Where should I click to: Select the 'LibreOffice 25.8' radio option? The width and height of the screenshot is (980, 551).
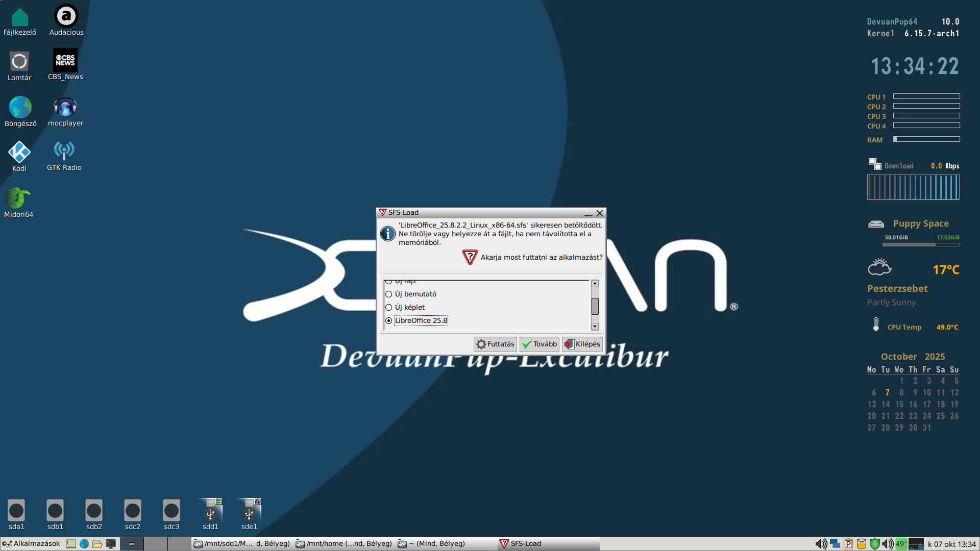tap(389, 321)
